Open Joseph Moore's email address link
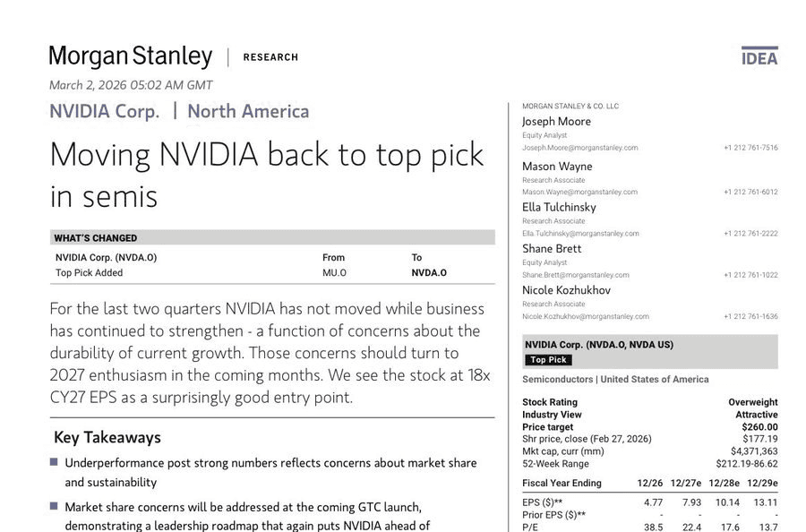This screenshot has width=806, height=532. 579,148
